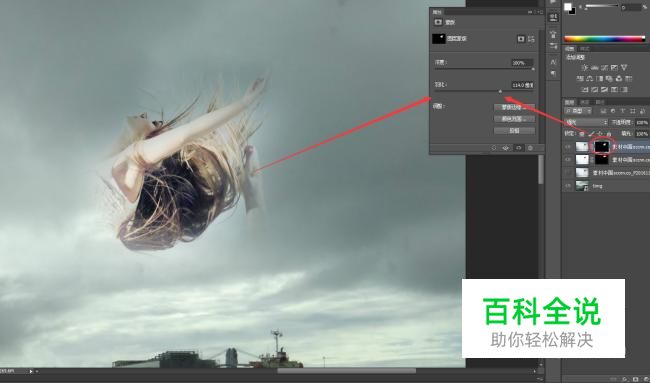Add a Posterize adjustment layer
650x383 pixels.
tap(594, 90)
